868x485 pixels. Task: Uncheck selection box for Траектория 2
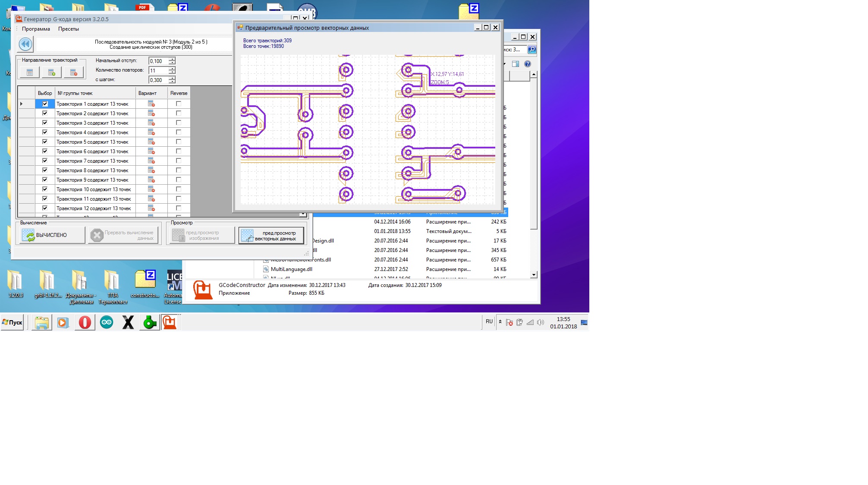click(x=45, y=113)
